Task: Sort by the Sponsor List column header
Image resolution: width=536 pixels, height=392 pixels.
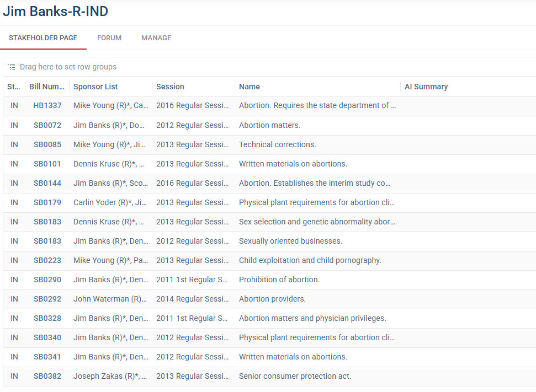Action: click(95, 87)
